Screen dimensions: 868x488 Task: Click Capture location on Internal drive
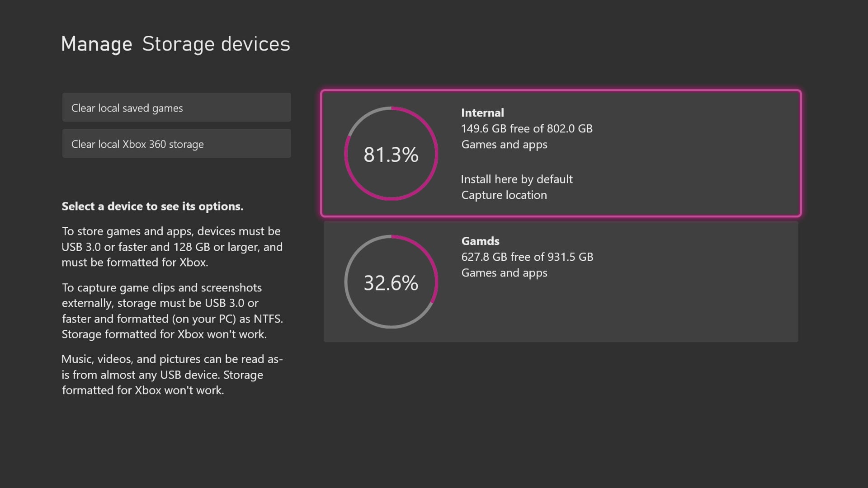(504, 195)
